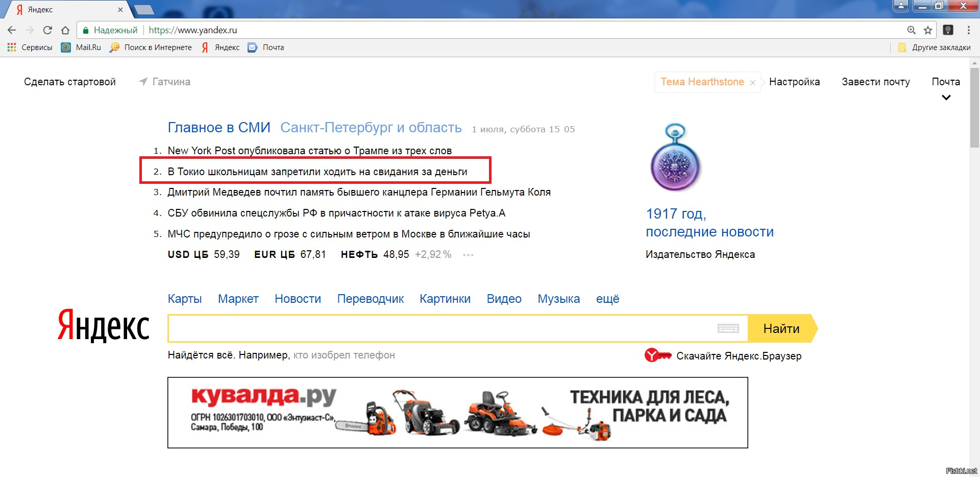This screenshot has width=980, height=477.
Task: Open the zoom magnifier icon in address bar
Action: pos(911,30)
